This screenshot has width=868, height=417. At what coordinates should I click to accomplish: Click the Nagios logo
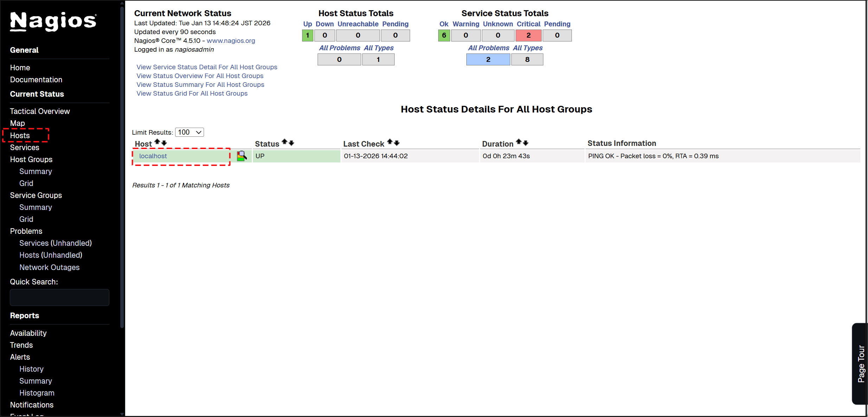pos(53,21)
